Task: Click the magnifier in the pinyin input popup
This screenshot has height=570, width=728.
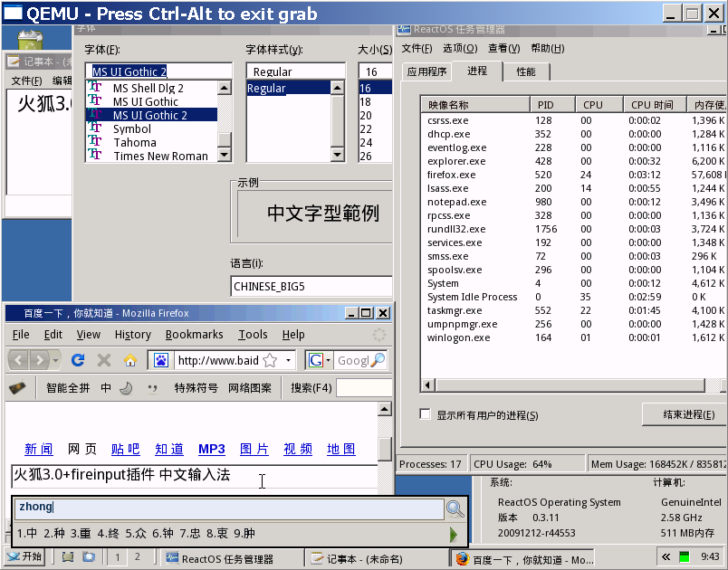Action: (x=455, y=508)
